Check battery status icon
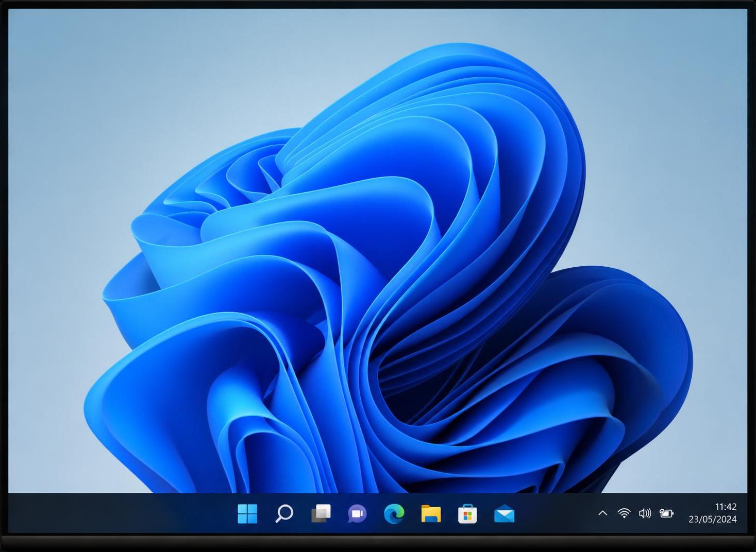756x552 pixels. pyautogui.click(x=666, y=513)
